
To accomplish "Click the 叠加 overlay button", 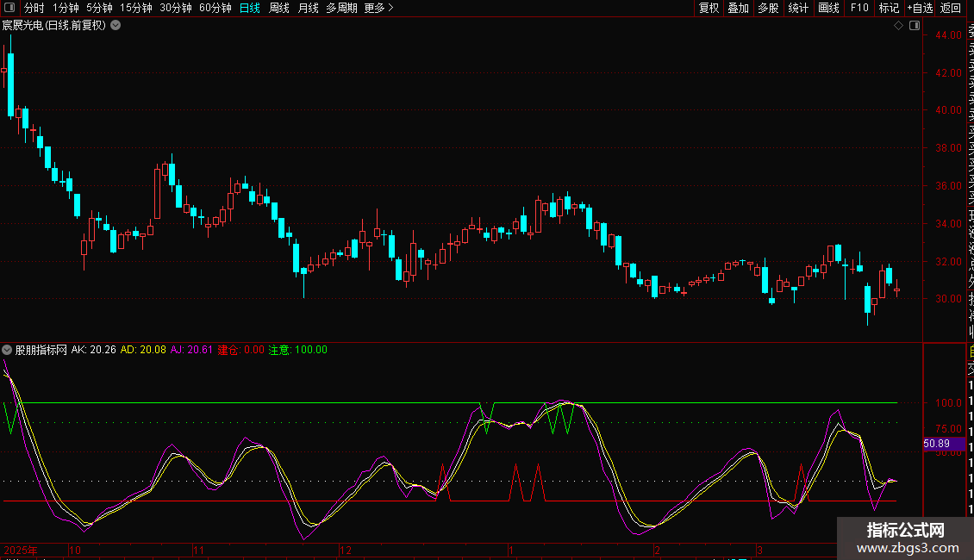I will pos(739,8).
